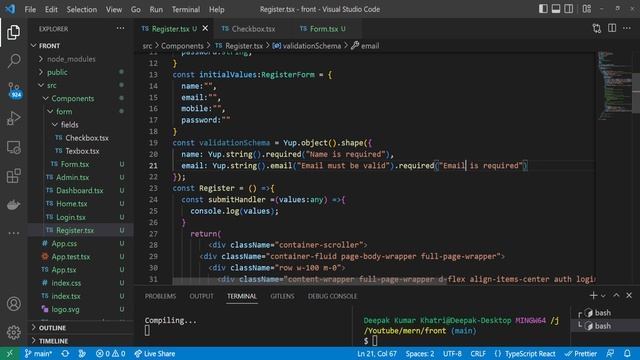Open the Manage gear icon
The width and height of the screenshot is (640, 360).
click(x=13, y=332)
